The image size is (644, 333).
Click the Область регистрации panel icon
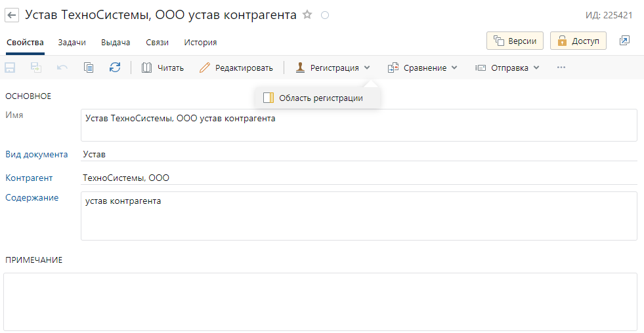(268, 98)
